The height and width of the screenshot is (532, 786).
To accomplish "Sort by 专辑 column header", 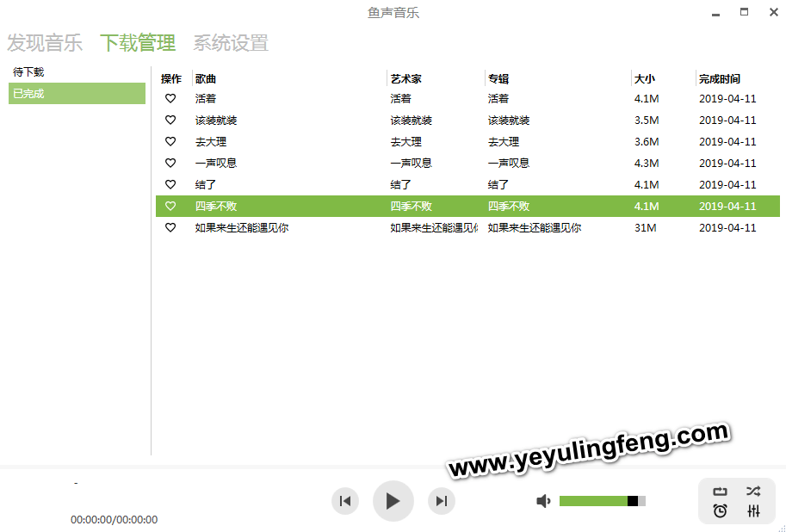I will point(498,78).
